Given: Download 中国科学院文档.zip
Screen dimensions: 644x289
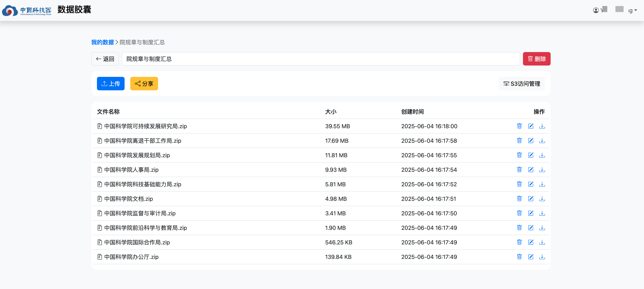Looking at the screenshot, I should coord(542,199).
